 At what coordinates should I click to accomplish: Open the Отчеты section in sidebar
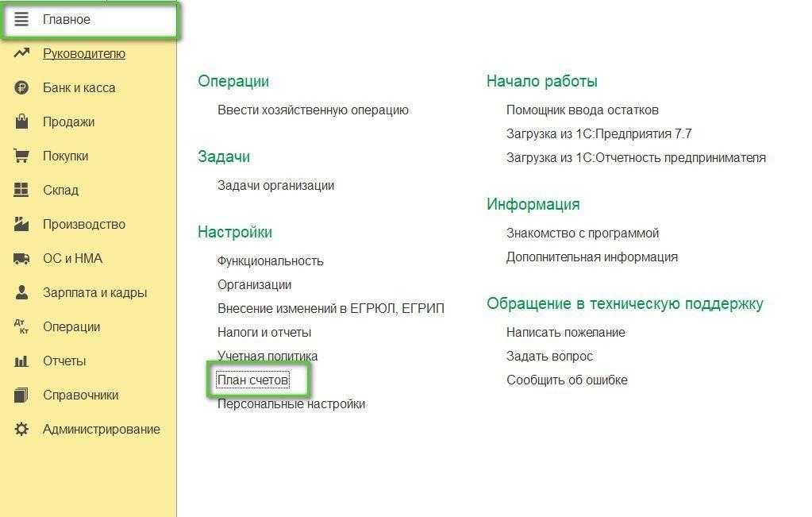(x=64, y=361)
